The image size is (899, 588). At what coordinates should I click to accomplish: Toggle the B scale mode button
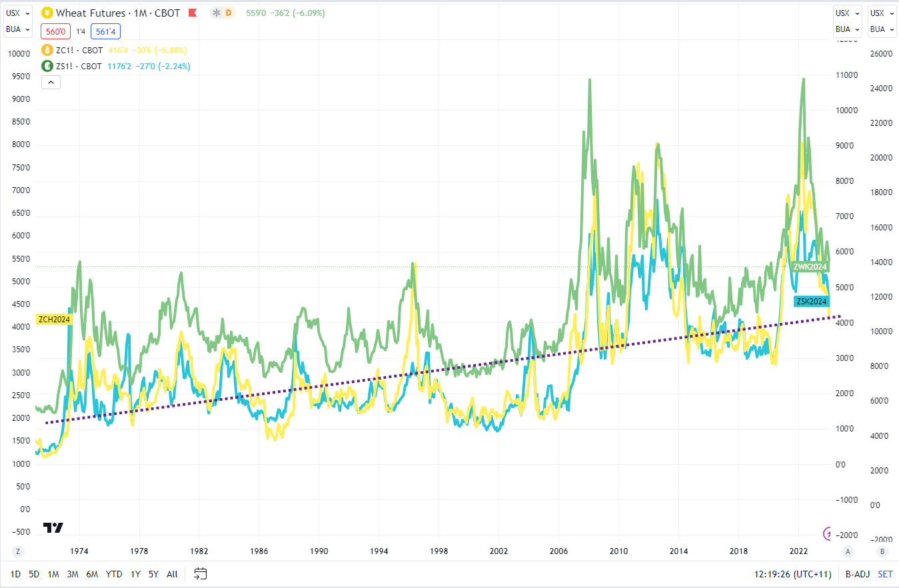tap(882, 551)
